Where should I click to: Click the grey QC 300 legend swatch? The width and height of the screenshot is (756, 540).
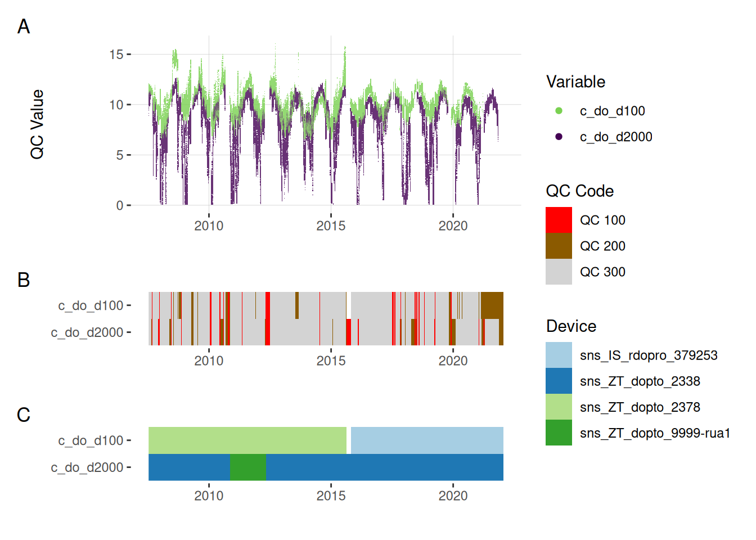point(559,272)
